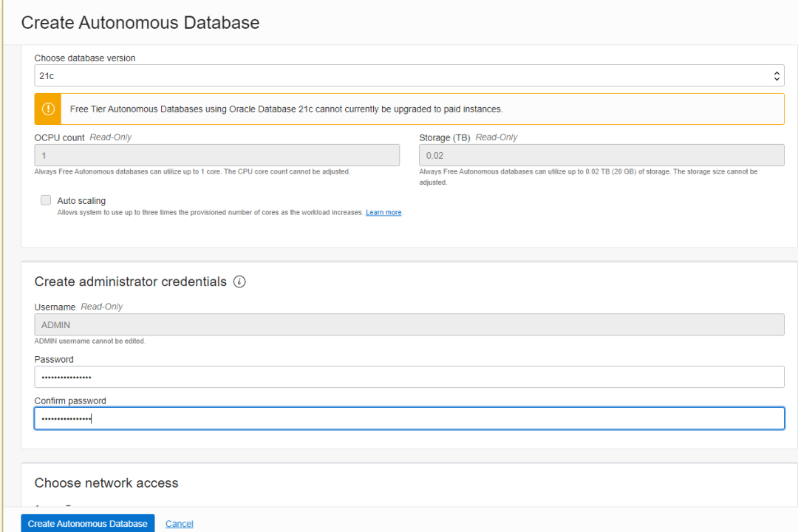Click the info icon beside administrator credentials

point(239,282)
